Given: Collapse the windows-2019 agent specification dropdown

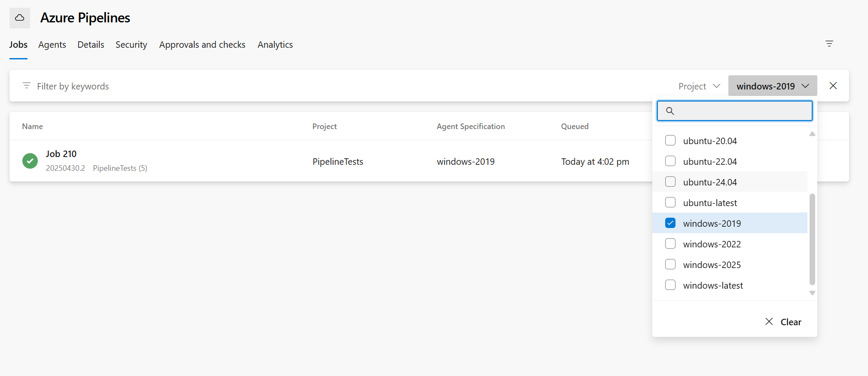Looking at the screenshot, I should coord(773,86).
